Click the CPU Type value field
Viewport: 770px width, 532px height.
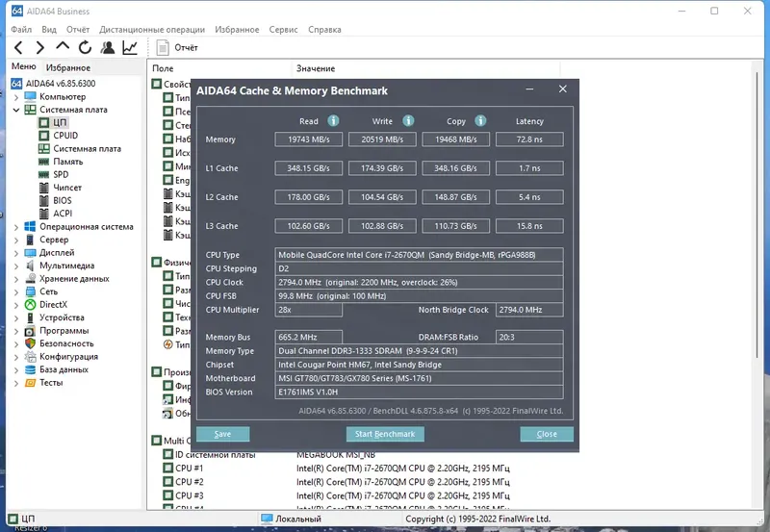tap(419, 255)
